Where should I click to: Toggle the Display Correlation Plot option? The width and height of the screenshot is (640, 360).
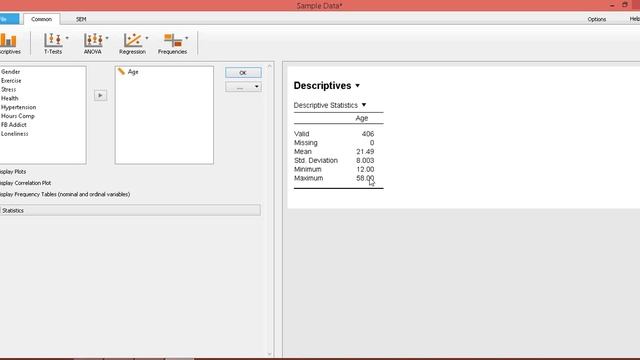point(25,183)
